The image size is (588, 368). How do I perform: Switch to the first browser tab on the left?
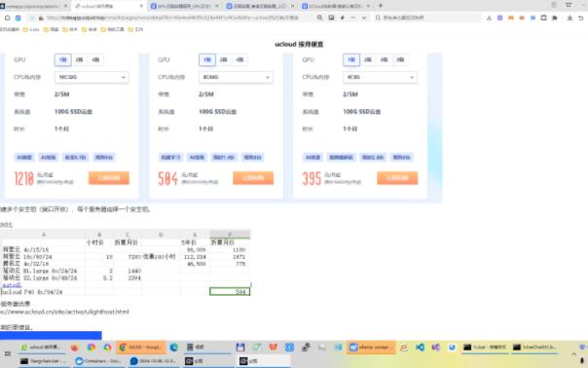pyautogui.click(x=33, y=6)
